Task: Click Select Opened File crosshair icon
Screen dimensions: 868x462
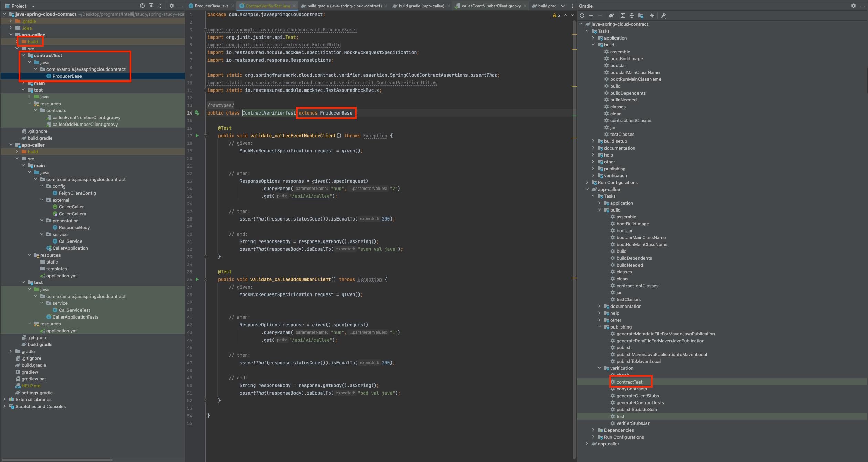Action: pyautogui.click(x=142, y=6)
